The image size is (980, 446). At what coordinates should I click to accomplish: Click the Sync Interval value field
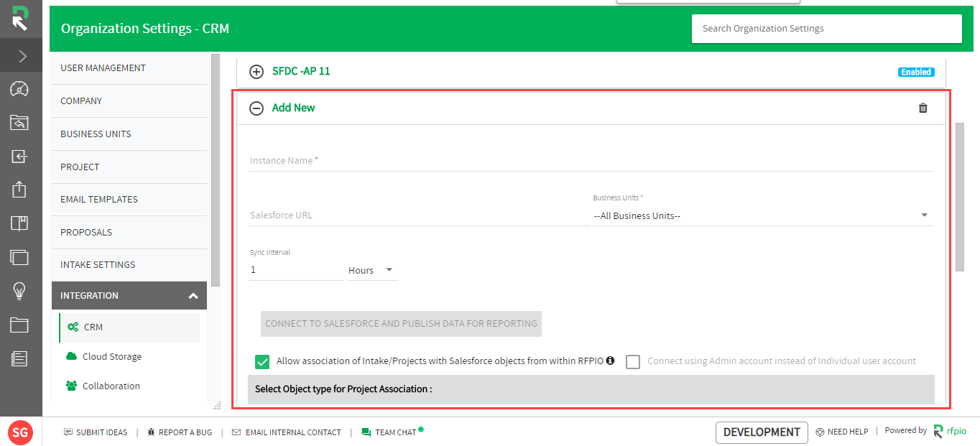(x=297, y=270)
